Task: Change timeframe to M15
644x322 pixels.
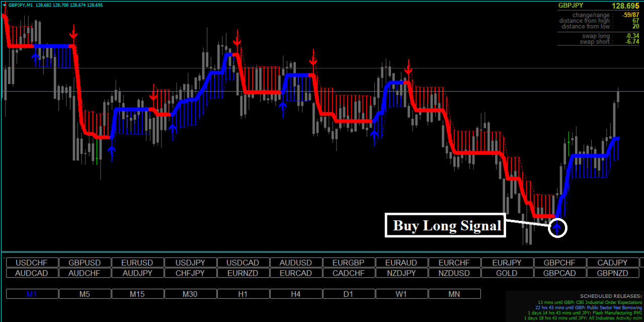Action: click(x=138, y=294)
